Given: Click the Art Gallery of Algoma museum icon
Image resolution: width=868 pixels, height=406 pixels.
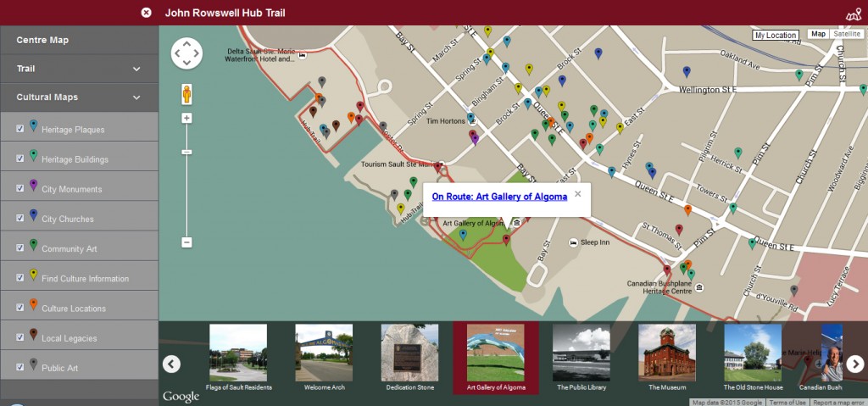Looking at the screenshot, I should [x=516, y=223].
